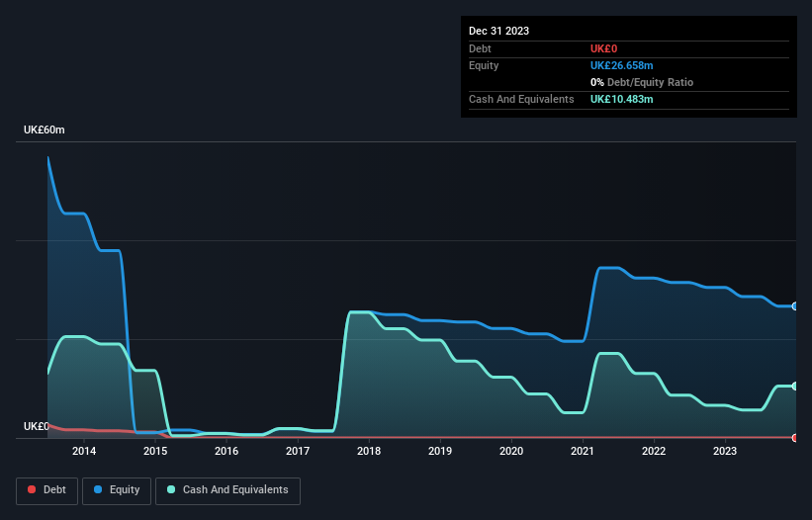
Task: Toggle the Debt series in the legend
Action: (47, 490)
